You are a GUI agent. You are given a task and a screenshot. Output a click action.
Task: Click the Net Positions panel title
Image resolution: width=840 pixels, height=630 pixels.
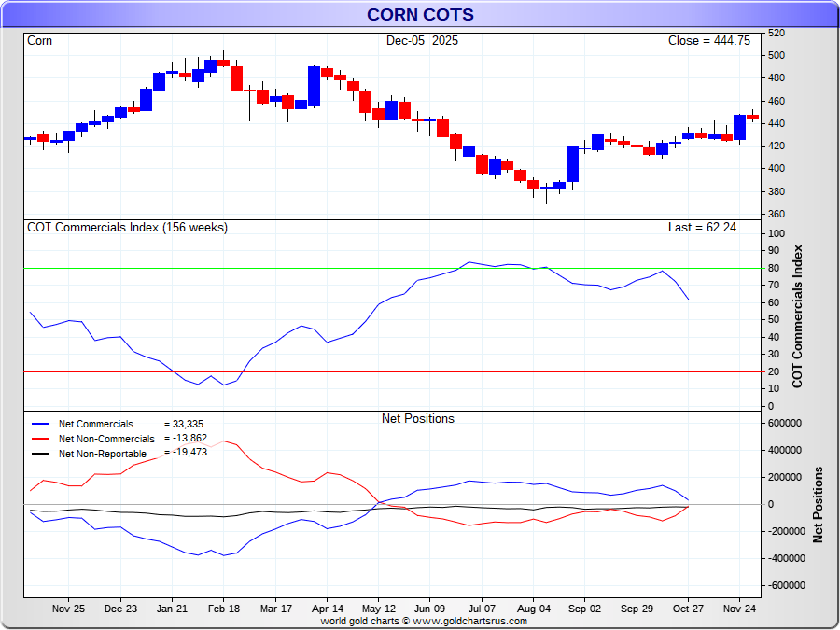click(417, 418)
